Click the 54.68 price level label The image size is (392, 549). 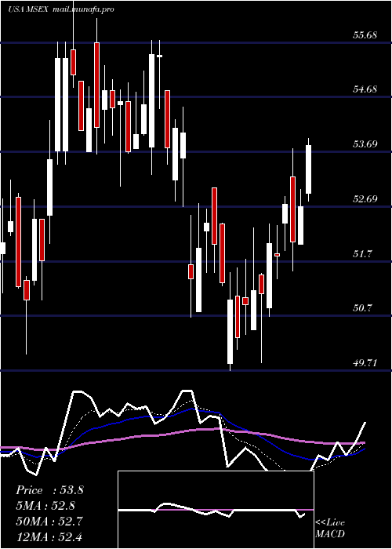pos(365,89)
